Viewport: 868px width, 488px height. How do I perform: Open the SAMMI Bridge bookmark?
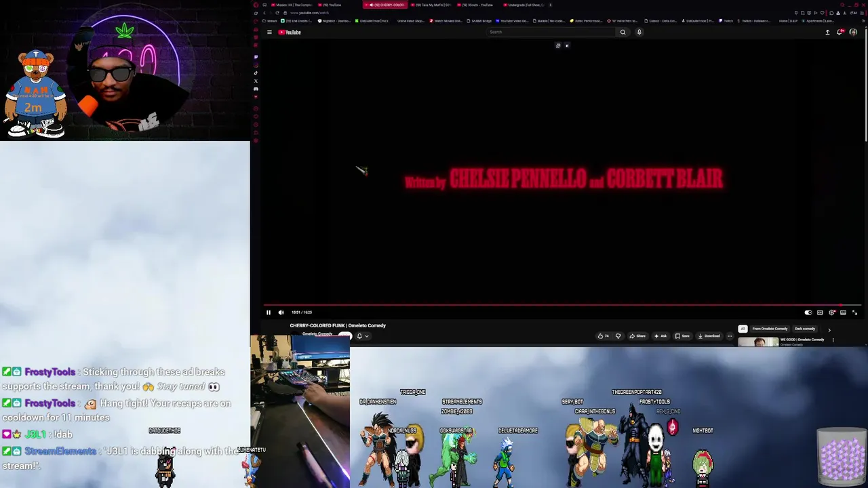click(478, 21)
